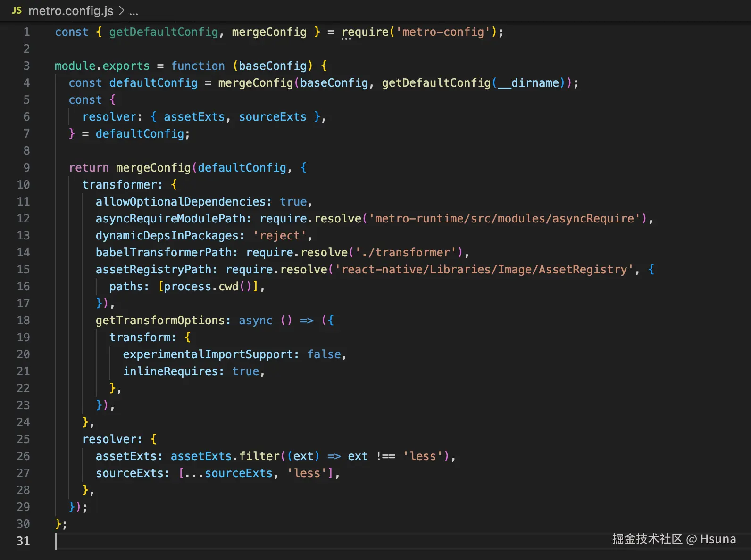Viewport: 751px width, 560px height.
Task: Click the JS file icon in breadcrumb
Action: [17, 10]
